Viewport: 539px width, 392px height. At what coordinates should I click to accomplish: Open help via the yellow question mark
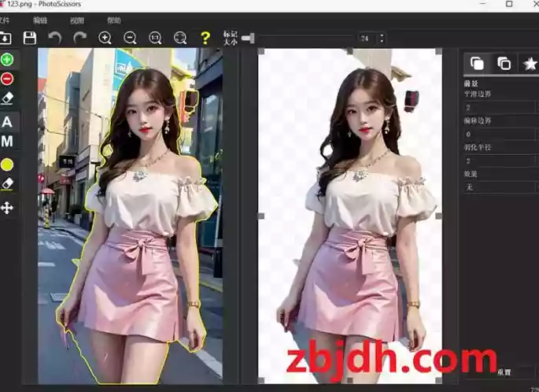pyautogui.click(x=205, y=38)
